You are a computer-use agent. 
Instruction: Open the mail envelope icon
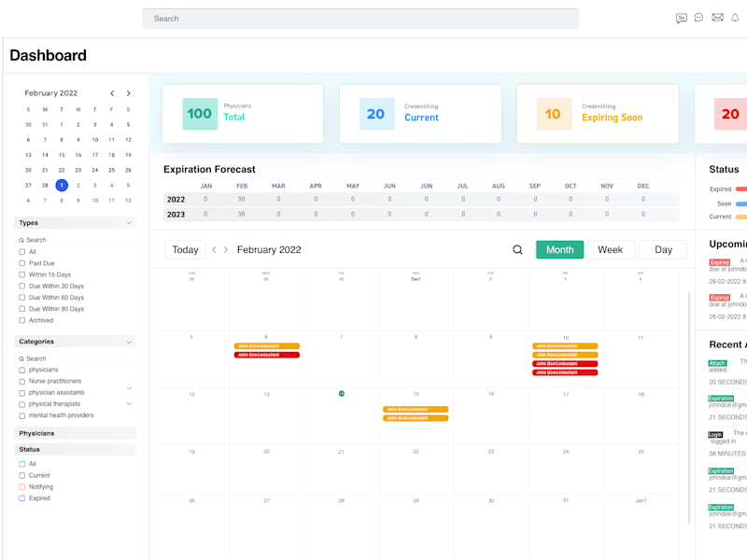717,18
